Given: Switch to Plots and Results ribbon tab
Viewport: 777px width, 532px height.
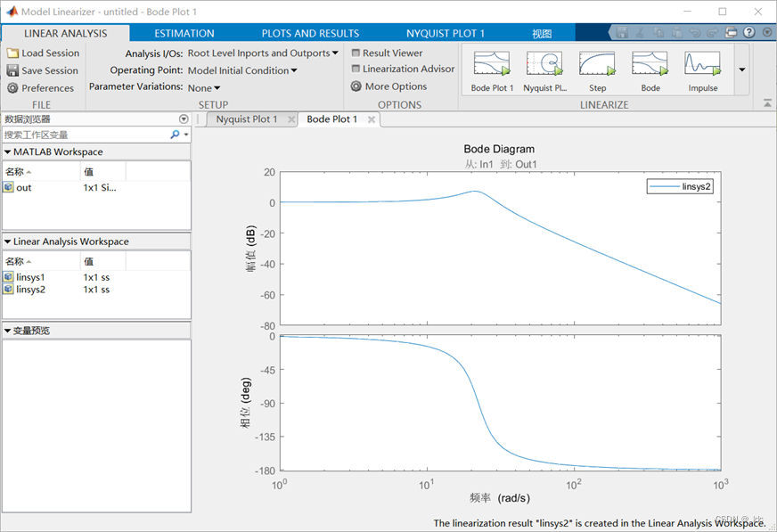Looking at the screenshot, I should 310,33.
